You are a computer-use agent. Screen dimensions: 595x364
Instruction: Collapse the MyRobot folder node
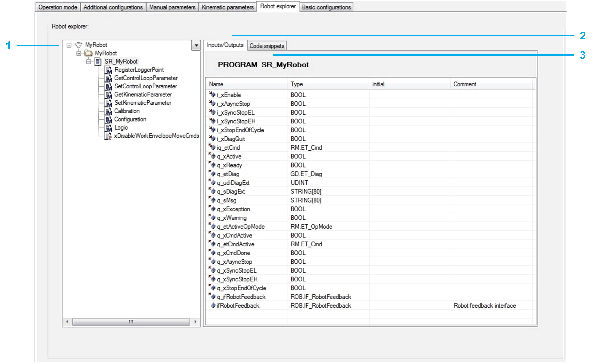point(79,53)
